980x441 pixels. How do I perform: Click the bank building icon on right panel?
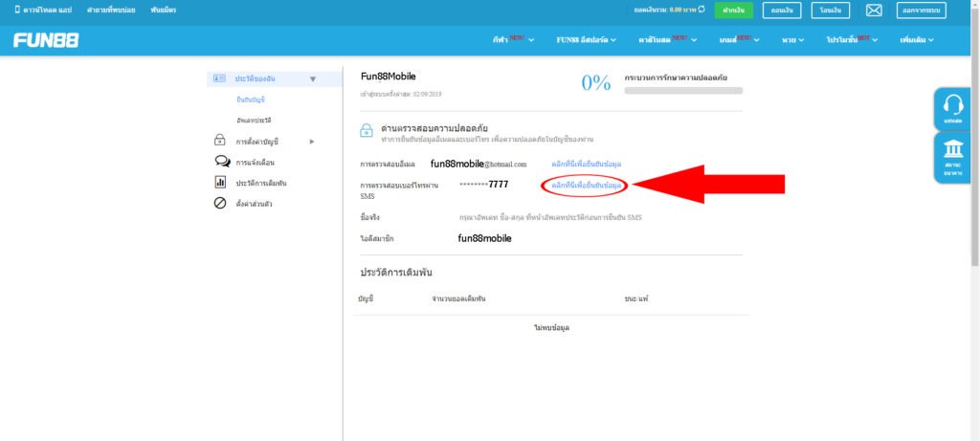952,152
